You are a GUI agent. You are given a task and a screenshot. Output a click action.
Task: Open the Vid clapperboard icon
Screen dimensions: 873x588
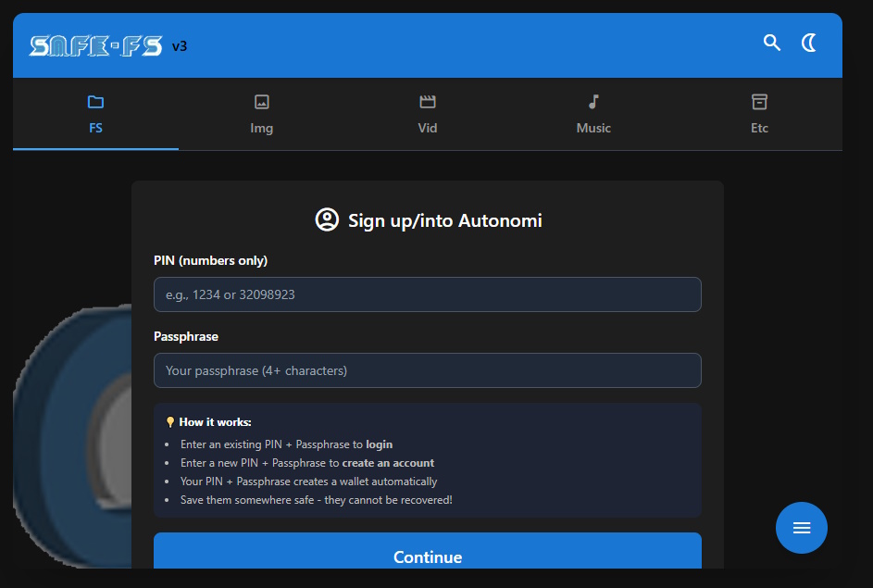[427, 102]
